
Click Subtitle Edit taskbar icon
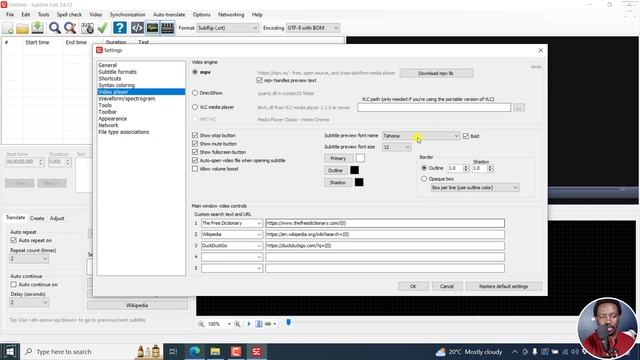click(x=256, y=351)
